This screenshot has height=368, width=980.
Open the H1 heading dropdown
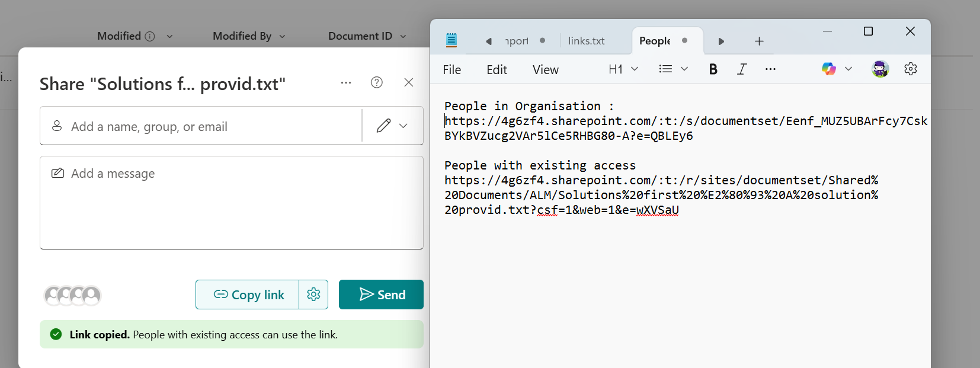pos(623,69)
